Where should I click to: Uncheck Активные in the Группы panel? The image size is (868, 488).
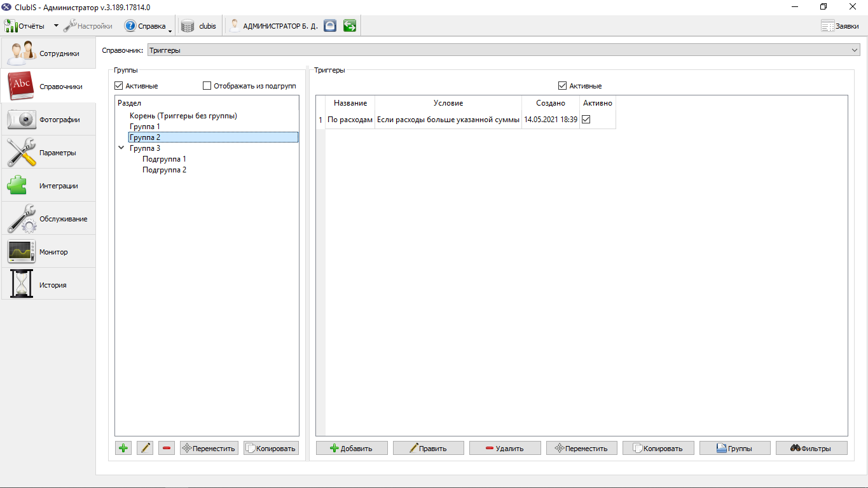118,86
